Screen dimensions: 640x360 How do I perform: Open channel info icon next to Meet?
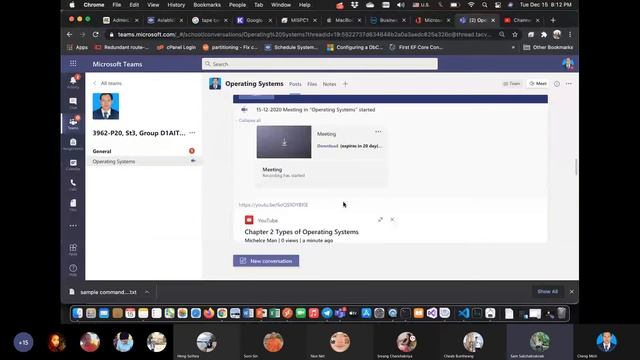[557, 84]
